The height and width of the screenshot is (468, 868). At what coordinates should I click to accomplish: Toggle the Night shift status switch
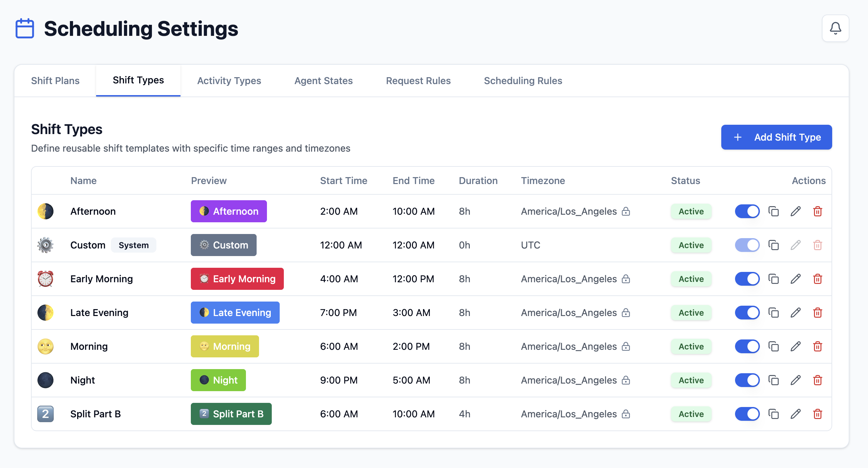point(747,380)
